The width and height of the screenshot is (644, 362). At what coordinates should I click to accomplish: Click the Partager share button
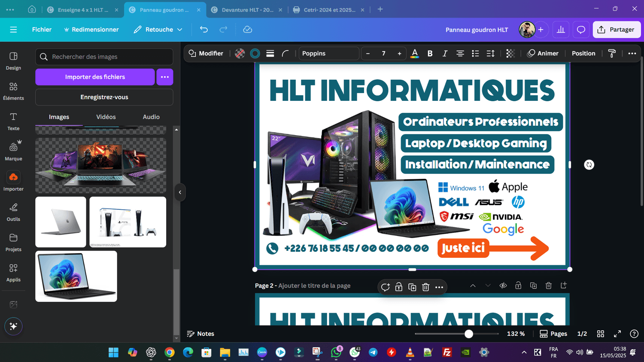click(x=617, y=30)
